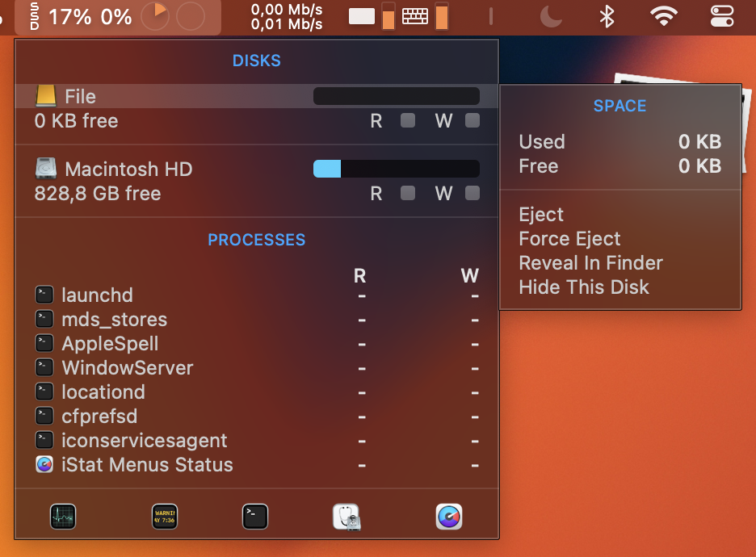Click the Free 0 KB value in the SPACE panel
This screenshot has height=557, width=756.
click(699, 165)
